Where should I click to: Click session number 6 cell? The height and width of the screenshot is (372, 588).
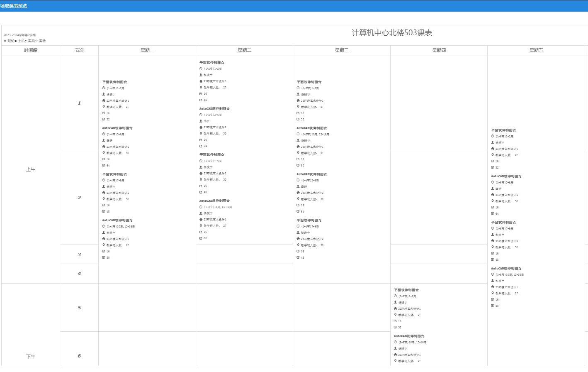pyautogui.click(x=79, y=356)
